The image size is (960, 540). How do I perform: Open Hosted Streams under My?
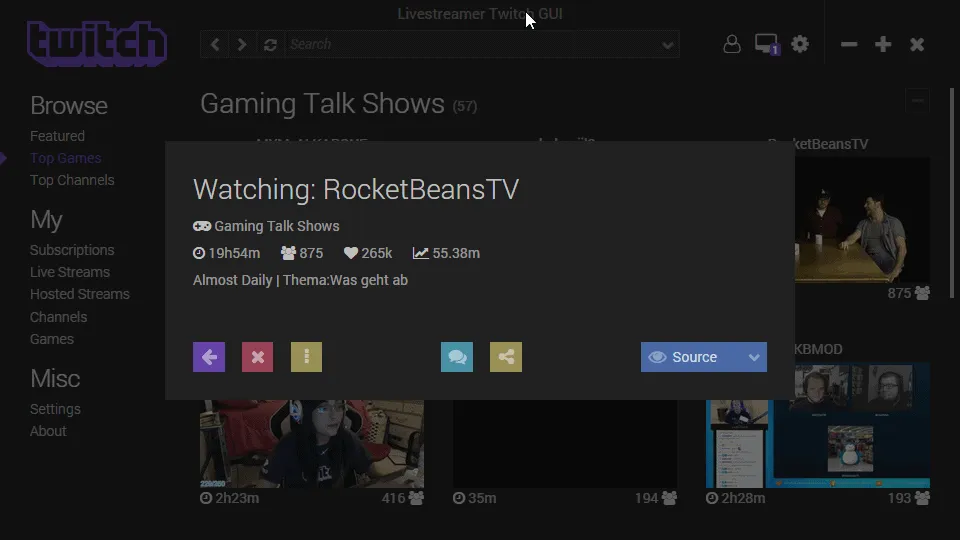click(80, 294)
